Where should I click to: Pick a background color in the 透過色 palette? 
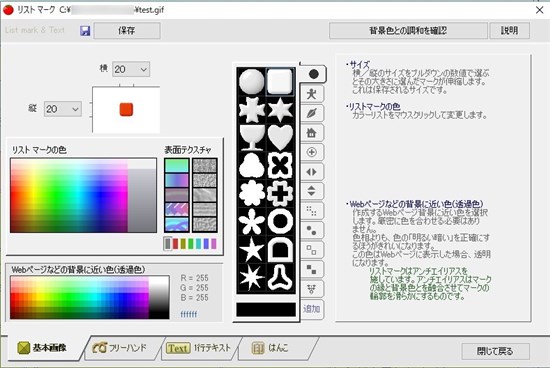pyautogui.click(x=79, y=297)
